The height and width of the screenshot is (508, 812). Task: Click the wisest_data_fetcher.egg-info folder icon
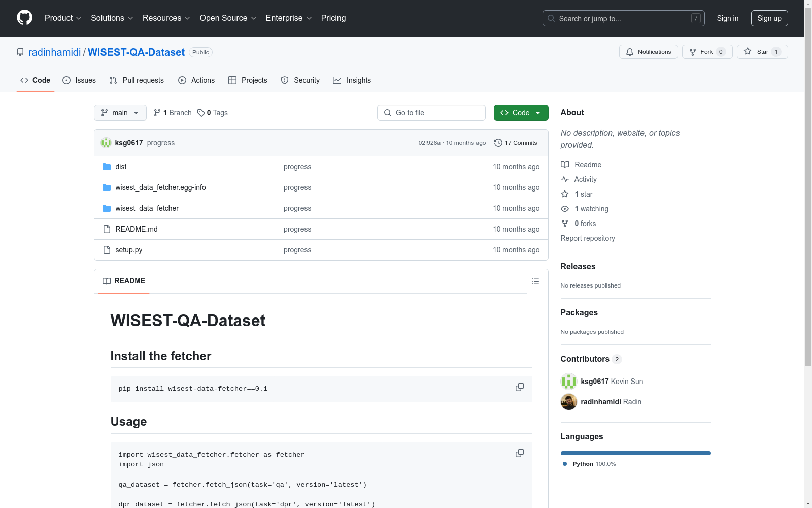click(107, 187)
